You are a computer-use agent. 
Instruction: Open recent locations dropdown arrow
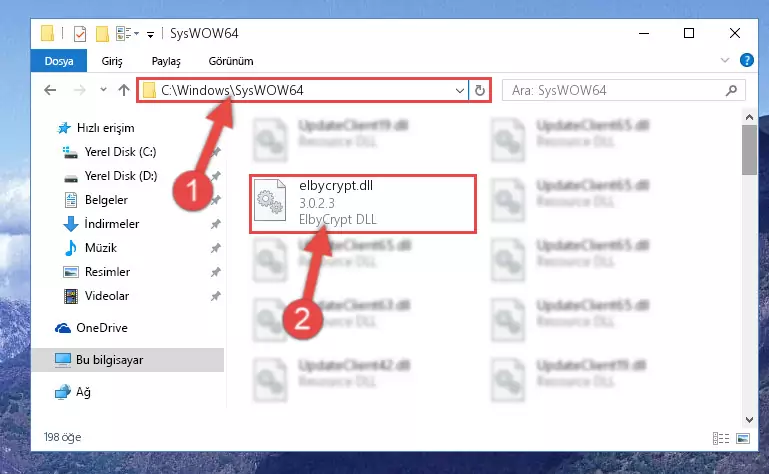click(x=103, y=90)
